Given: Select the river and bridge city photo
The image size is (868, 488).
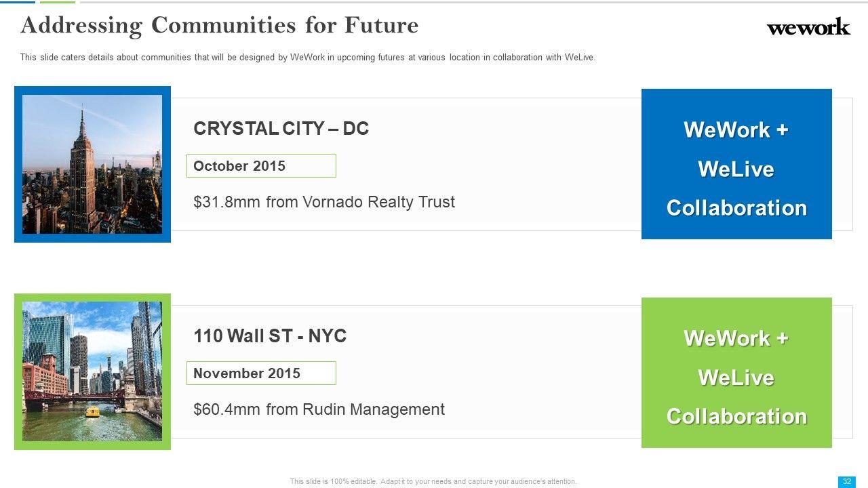Looking at the screenshot, I should point(92,371).
